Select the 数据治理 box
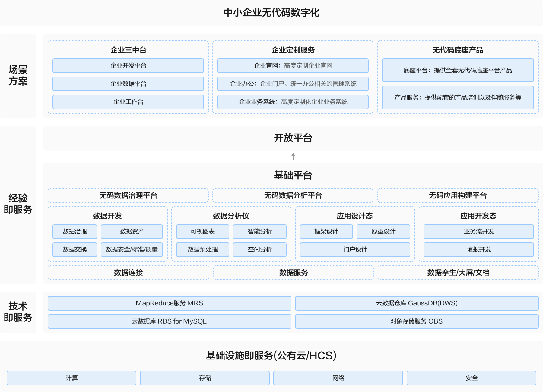The height and width of the screenshot is (392, 543). point(75,232)
